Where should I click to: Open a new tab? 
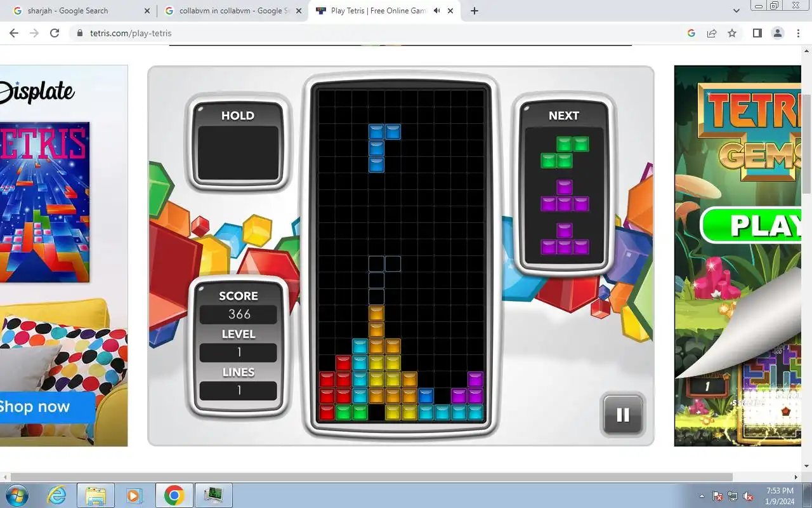pyautogui.click(x=475, y=11)
